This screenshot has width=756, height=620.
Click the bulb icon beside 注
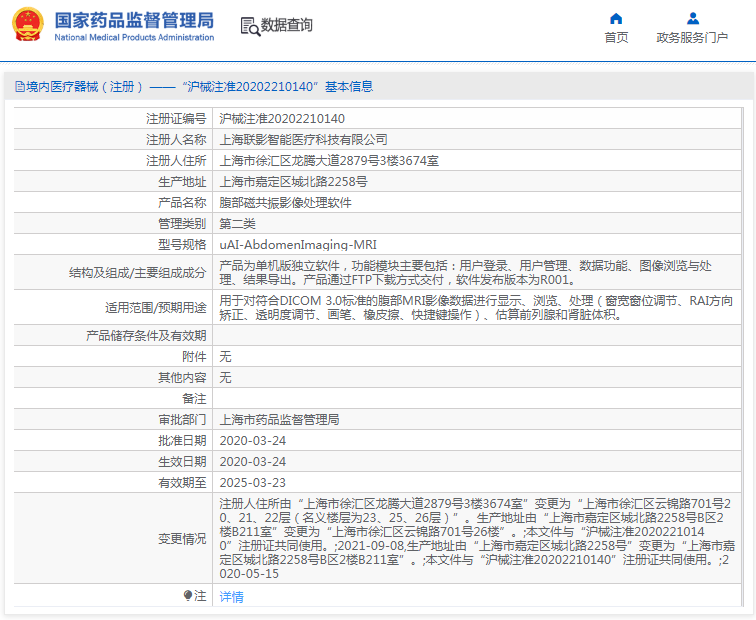tap(188, 595)
